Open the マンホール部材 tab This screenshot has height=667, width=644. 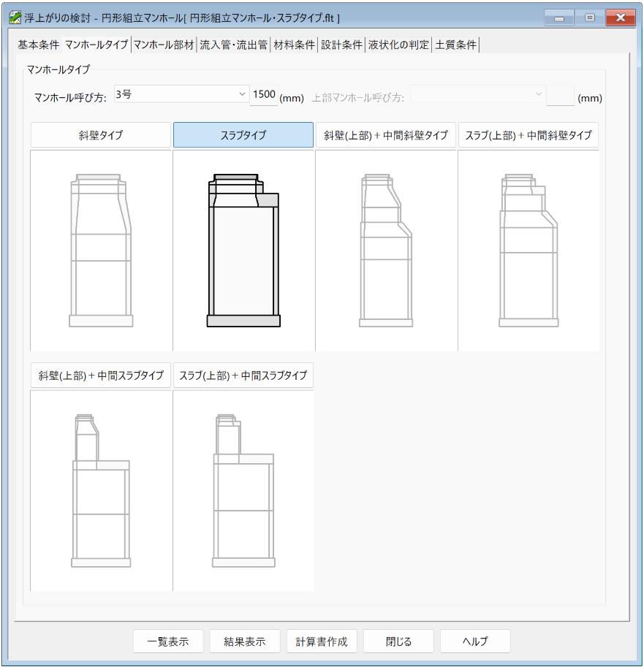click(x=164, y=45)
